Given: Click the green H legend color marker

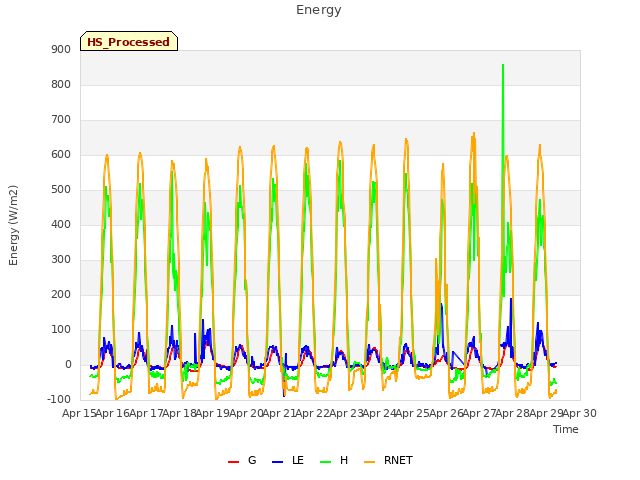Looking at the screenshot, I should 326,462.
